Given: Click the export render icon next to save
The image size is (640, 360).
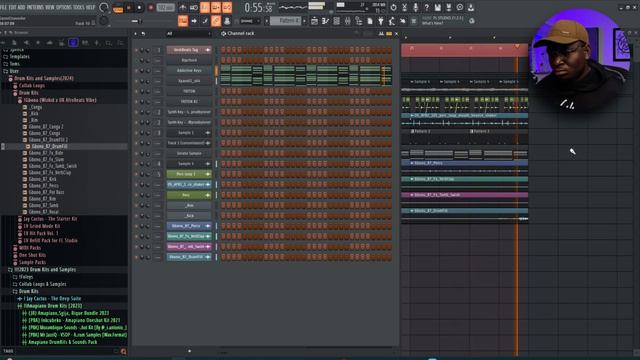Looking at the screenshot, I should 448,7.
